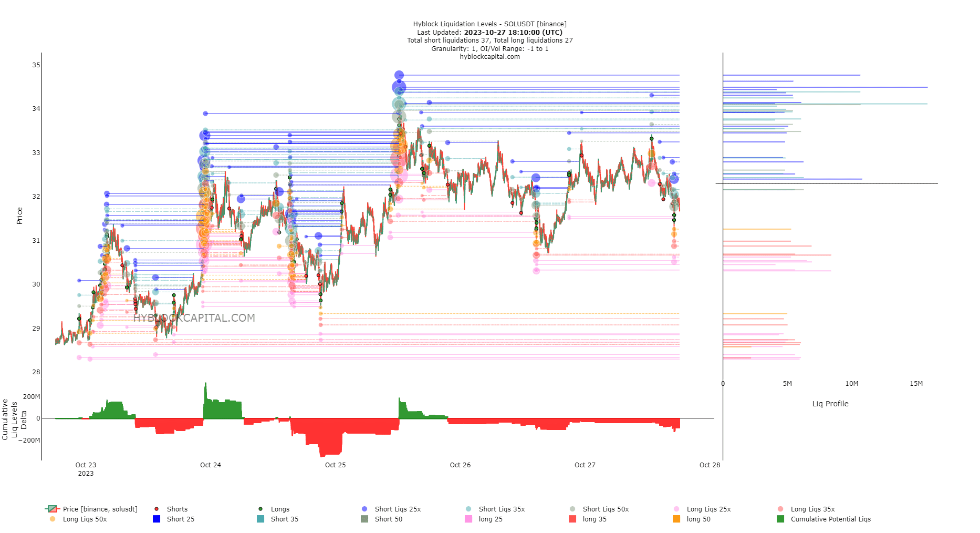Click the long 25 pink swatch
Image resolution: width=980 pixels, height=533 pixels.
click(x=468, y=519)
